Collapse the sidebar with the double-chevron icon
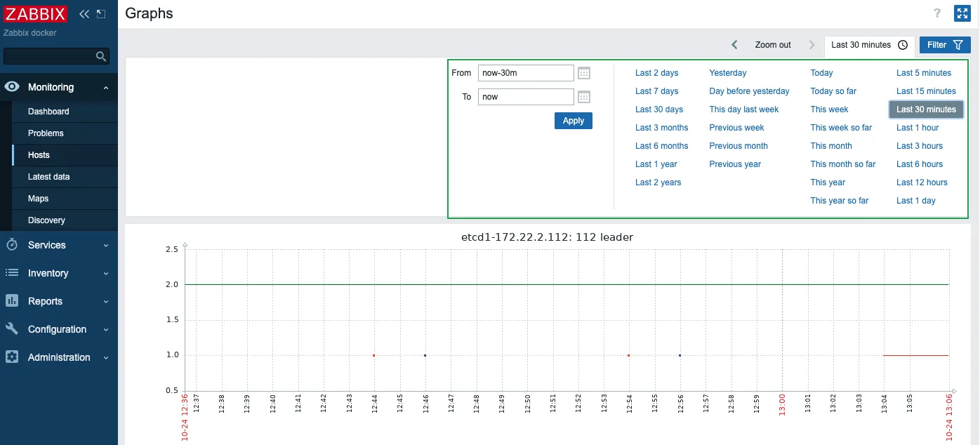The image size is (980, 445). (83, 13)
